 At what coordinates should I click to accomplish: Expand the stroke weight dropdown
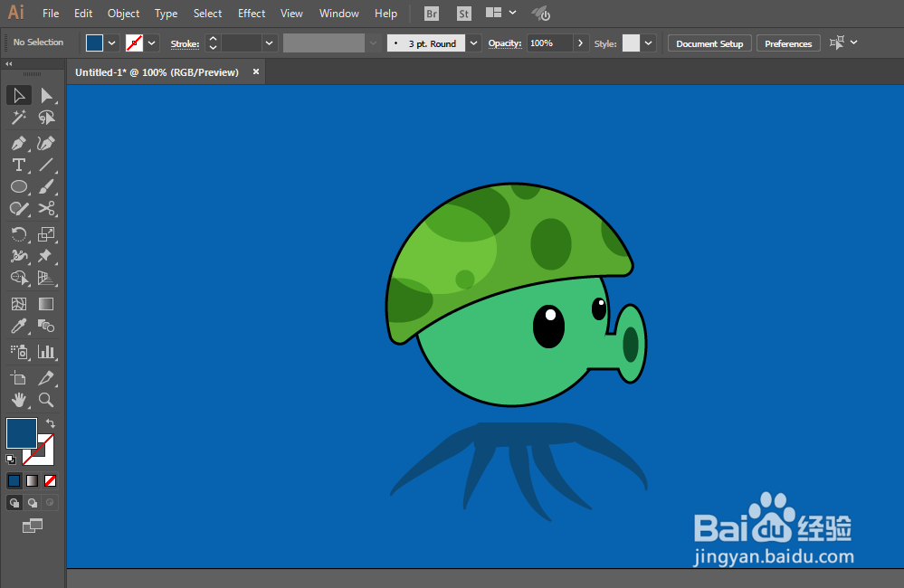tap(269, 43)
